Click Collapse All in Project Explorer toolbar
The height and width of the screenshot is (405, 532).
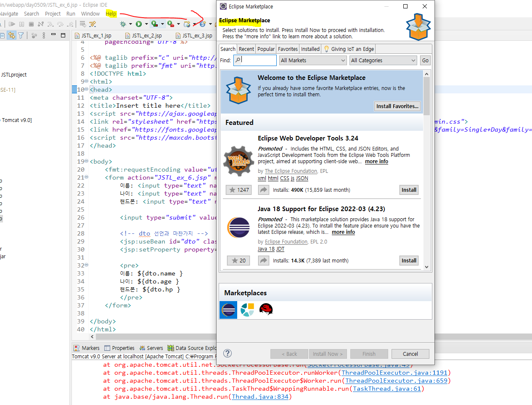point(2,35)
